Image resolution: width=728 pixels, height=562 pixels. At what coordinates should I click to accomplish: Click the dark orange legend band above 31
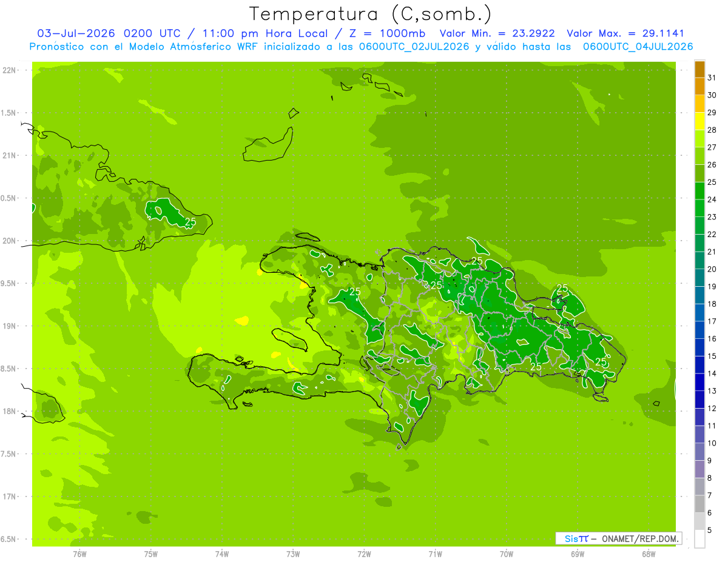[699, 69]
